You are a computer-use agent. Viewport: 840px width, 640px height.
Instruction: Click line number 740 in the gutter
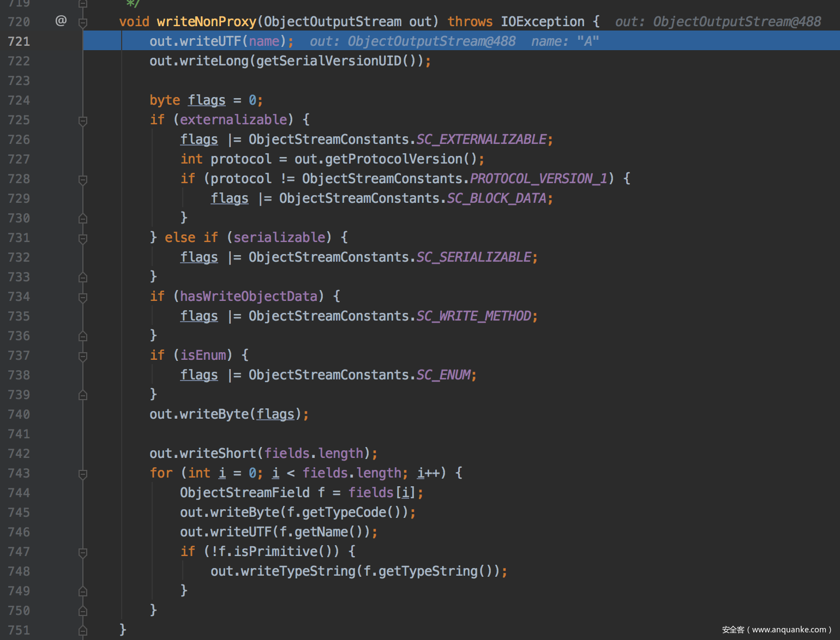point(19,414)
